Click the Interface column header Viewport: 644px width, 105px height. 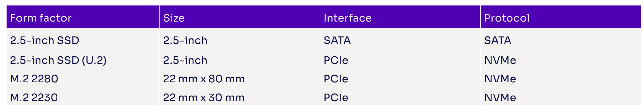pyautogui.click(x=400, y=17)
